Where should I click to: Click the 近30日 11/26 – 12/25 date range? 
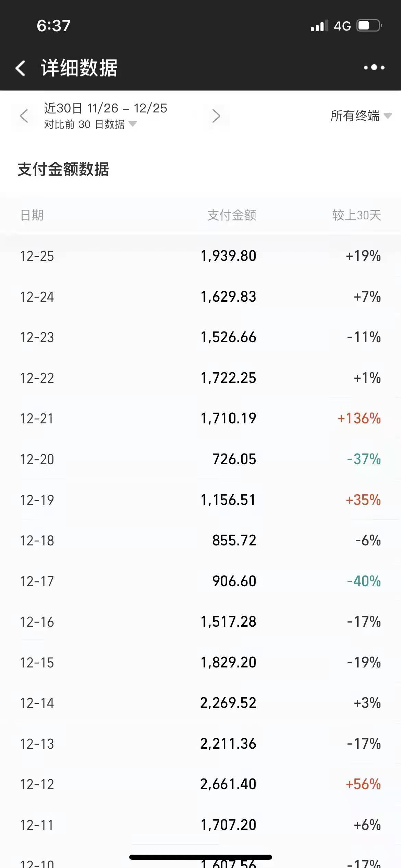click(106, 108)
